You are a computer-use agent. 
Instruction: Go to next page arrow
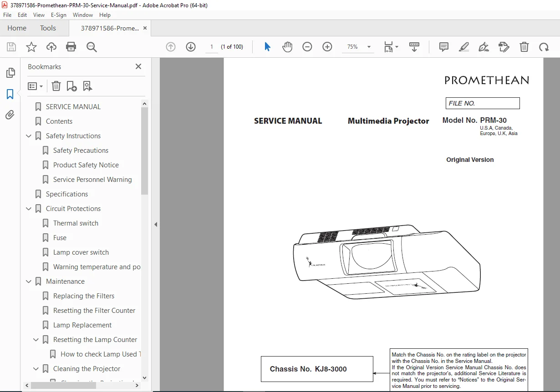pos(191,47)
